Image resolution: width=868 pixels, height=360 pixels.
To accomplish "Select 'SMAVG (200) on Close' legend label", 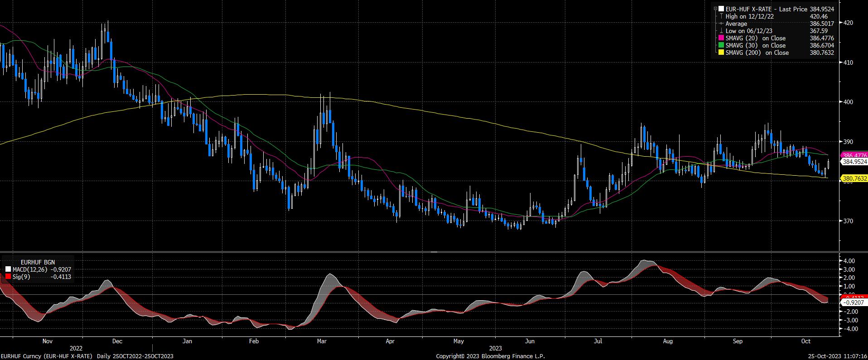I will 757,53.
